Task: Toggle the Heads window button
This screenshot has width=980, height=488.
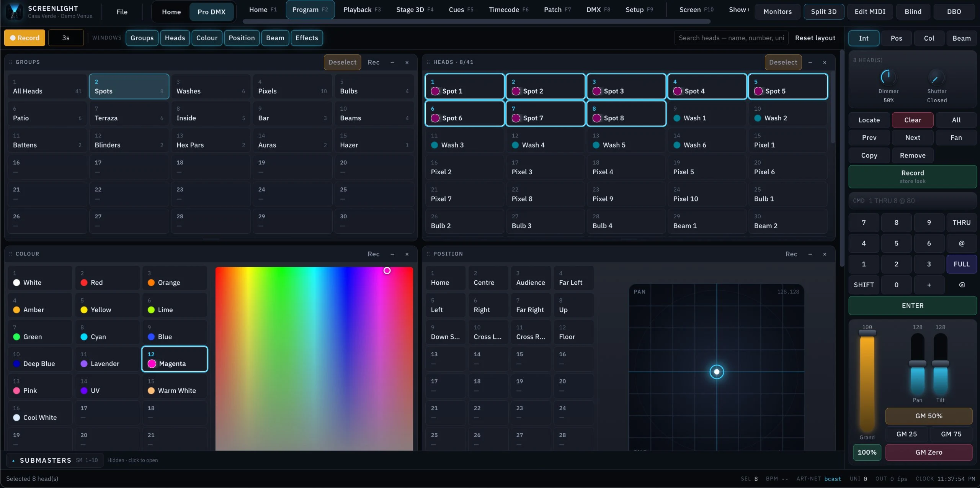Action: pyautogui.click(x=175, y=38)
